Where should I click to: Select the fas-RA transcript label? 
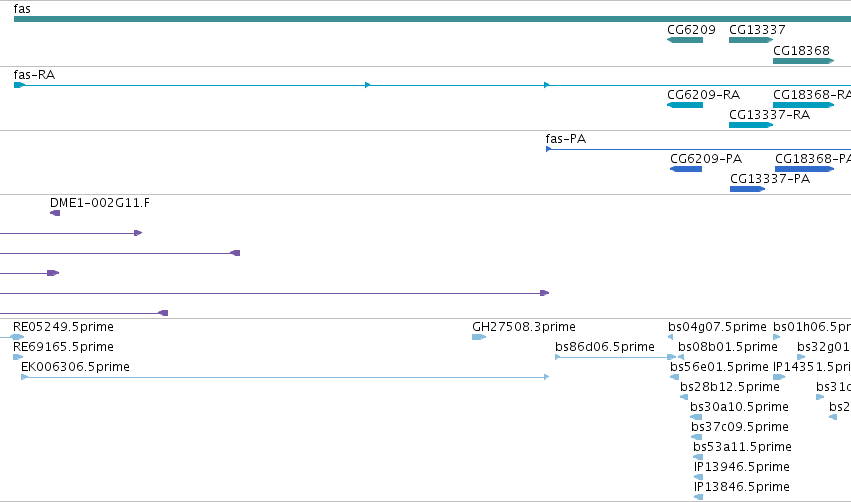[x=34, y=75]
